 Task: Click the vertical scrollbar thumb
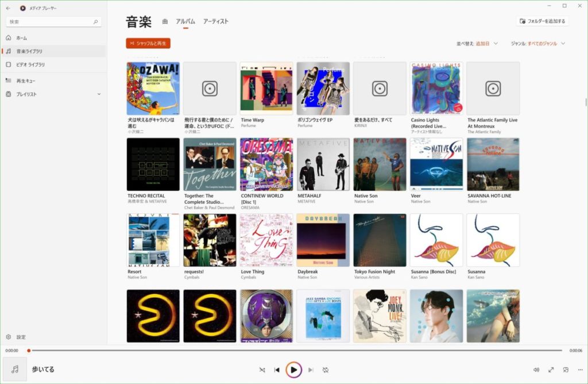(x=586, y=102)
